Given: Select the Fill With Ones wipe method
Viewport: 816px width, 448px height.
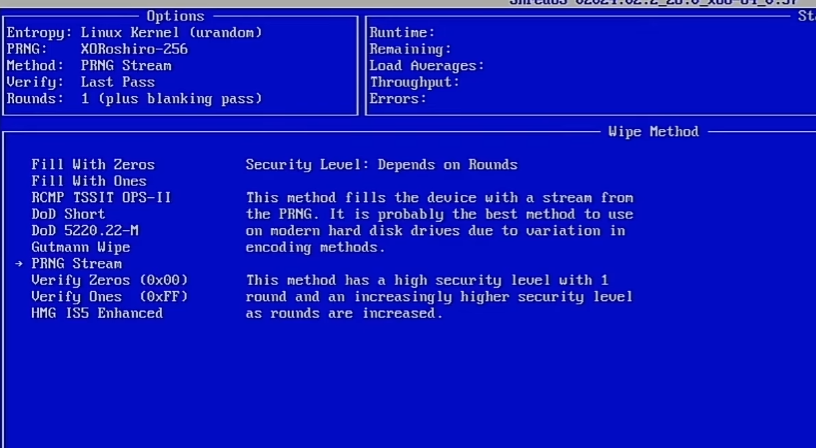Looking at the screenshot, I should [89, 181].
